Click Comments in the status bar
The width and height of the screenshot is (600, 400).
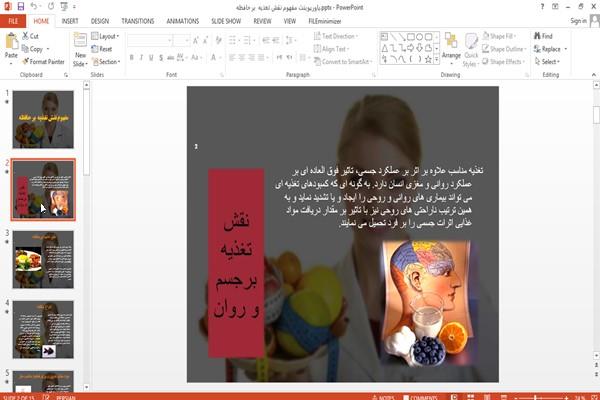[x=420, y=397]
